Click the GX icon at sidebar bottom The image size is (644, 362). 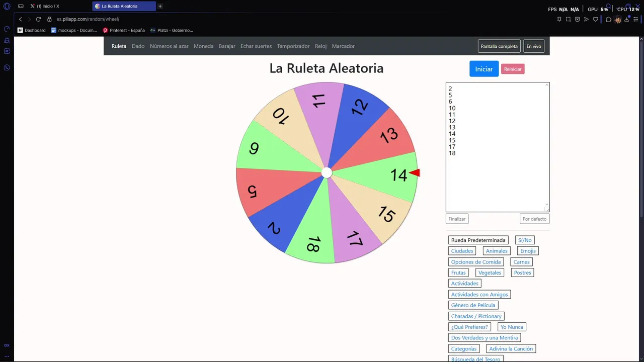click(x=7, y=345)
